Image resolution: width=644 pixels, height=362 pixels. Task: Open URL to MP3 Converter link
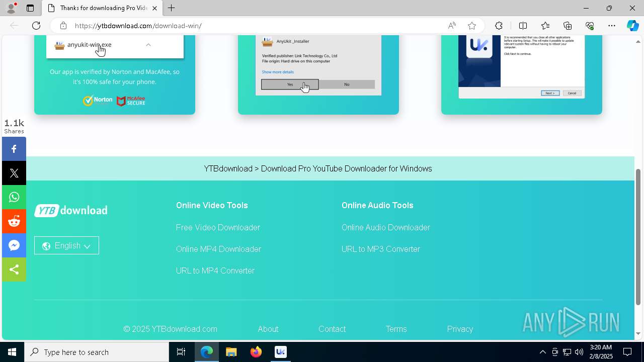point(381,249)
